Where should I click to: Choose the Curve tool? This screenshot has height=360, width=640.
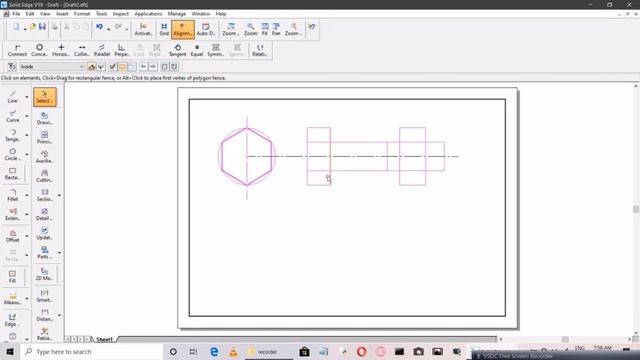click(x=13, y=116)
